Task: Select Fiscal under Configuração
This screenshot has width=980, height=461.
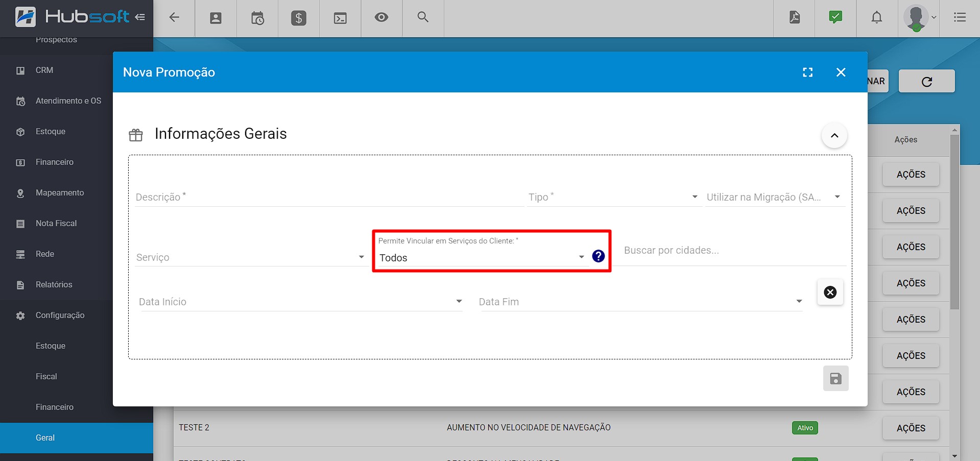Action: (x=46, y=377)
